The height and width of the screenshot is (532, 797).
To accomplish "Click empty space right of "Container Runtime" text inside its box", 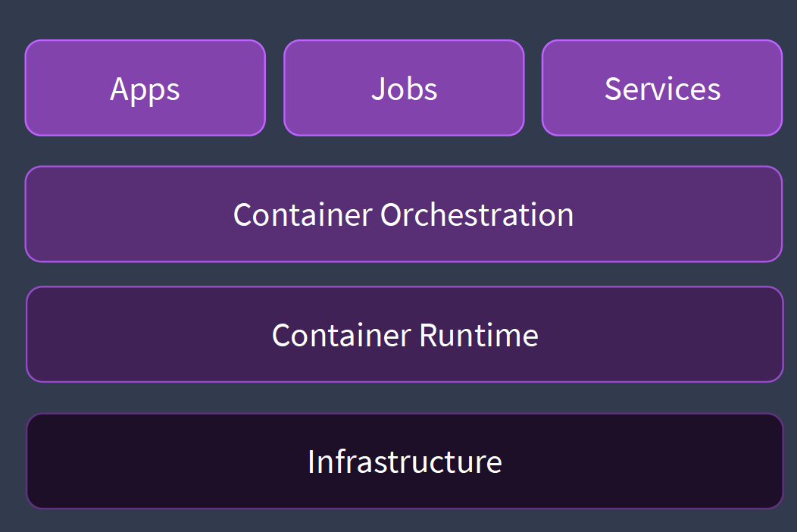I will tap(659, 335).
